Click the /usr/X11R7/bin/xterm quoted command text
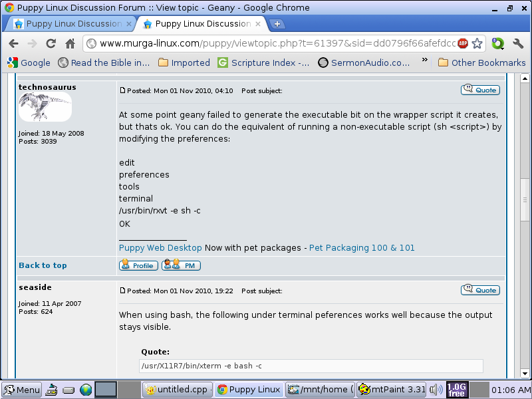The image size is (532, 399). (x=201, y=366)
